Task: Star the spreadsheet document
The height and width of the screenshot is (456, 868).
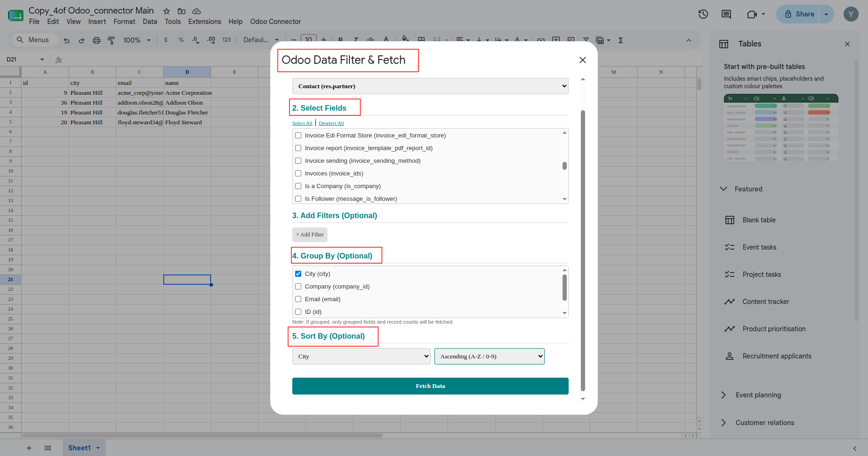Action: 167,11
